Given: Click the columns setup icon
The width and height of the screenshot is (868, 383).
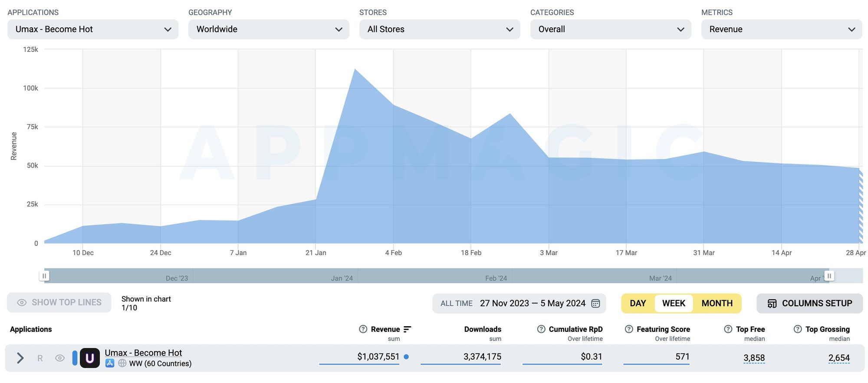Looking at the screenshot, I should [772, 304].
